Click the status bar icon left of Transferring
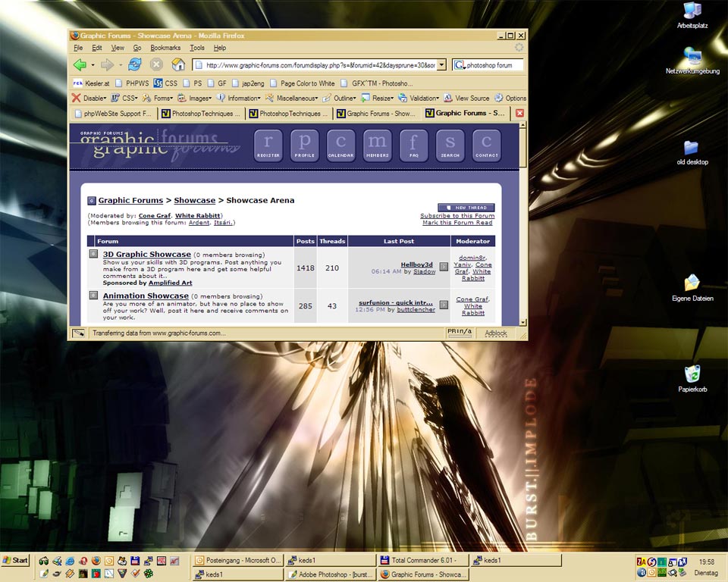 click(78, 333)
